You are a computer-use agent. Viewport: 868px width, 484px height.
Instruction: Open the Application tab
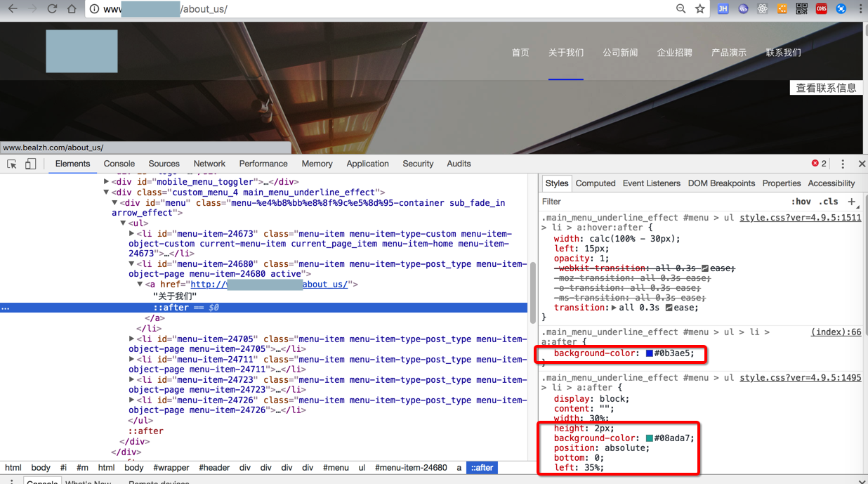[367, 164]
